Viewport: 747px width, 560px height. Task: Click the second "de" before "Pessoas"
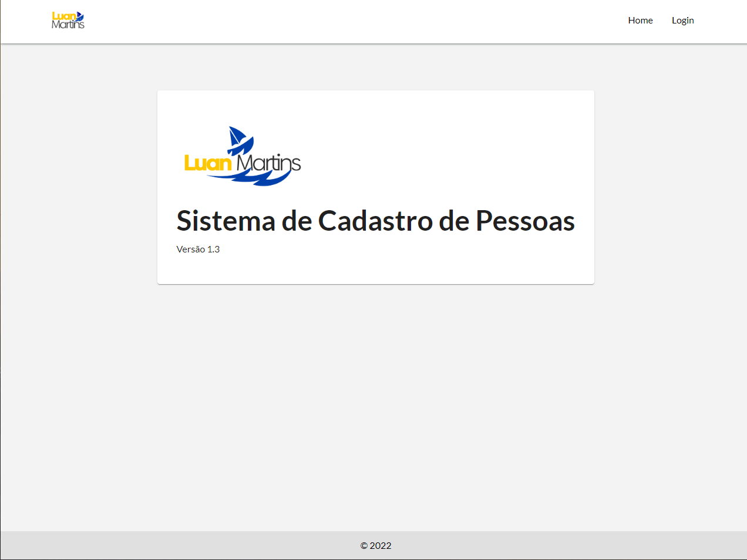pyautogui.click(x=454, y=221)
